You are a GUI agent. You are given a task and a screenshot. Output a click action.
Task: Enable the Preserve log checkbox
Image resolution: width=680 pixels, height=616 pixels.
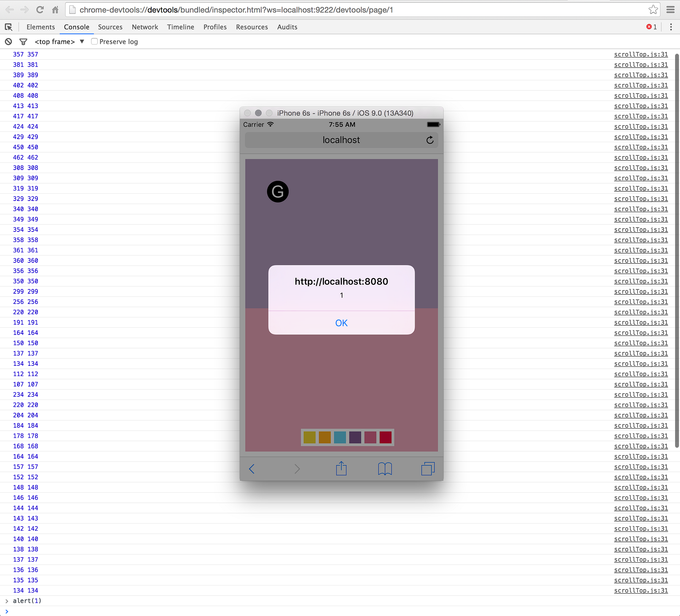95,41
